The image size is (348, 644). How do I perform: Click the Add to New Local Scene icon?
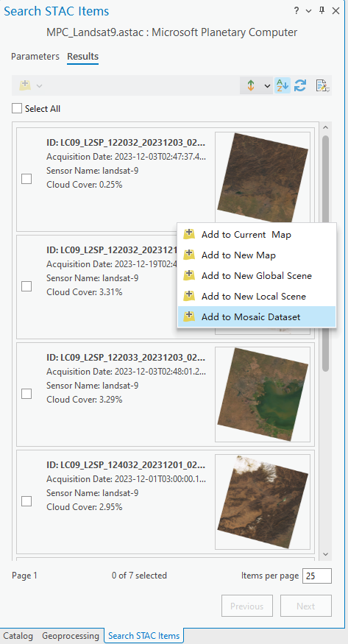coord(189,296)
